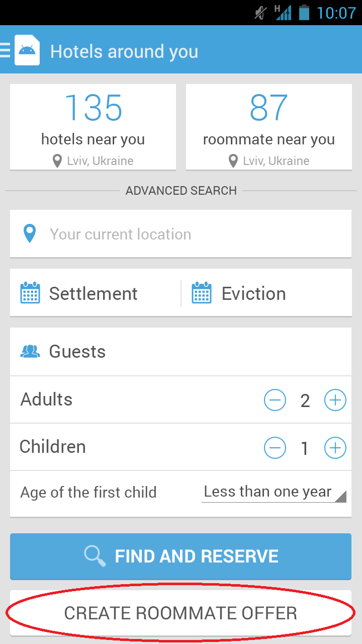Viewport: 362px width, 644px height.
Task: Tap the battery icon in status bar
Action: point(304,12)
